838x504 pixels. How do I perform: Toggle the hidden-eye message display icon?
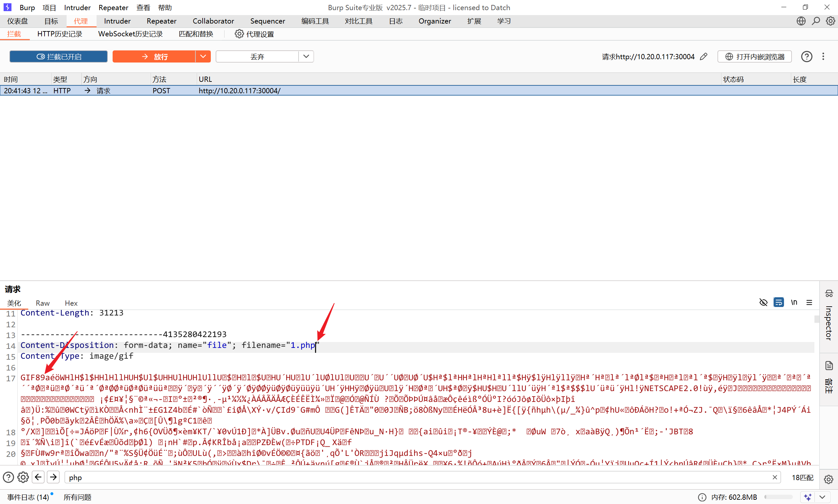click(763, 302)
